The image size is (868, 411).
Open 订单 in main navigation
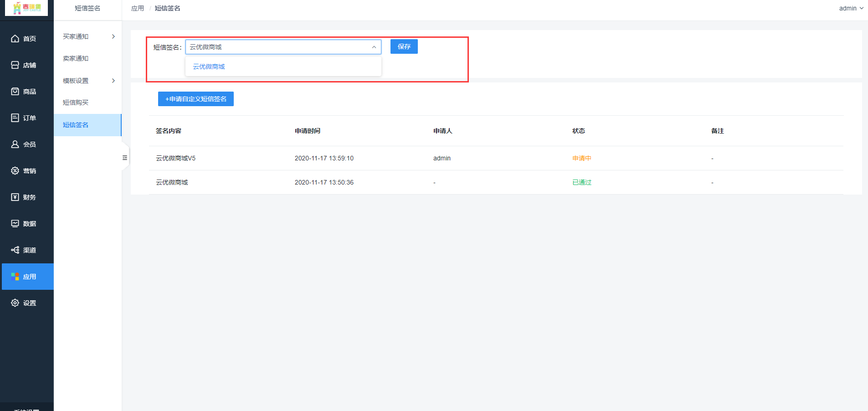(x=30, y=118)
